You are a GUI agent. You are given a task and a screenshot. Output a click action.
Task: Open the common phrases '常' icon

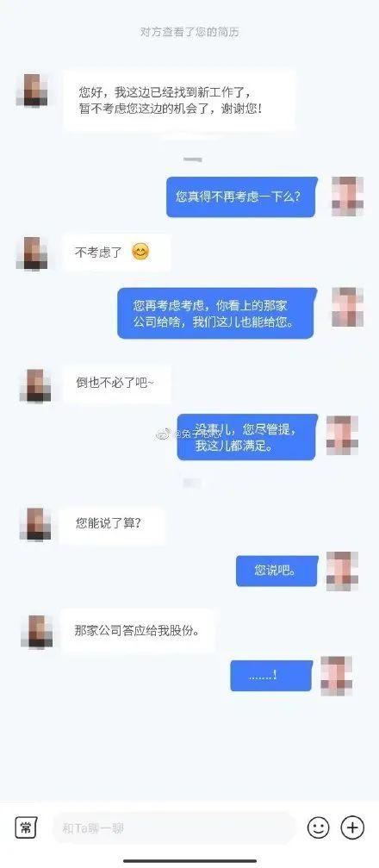click(x=26, y=827)
